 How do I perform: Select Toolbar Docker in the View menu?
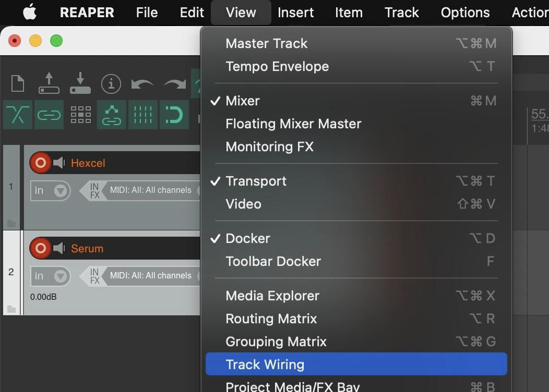click(x=356, y=261)
